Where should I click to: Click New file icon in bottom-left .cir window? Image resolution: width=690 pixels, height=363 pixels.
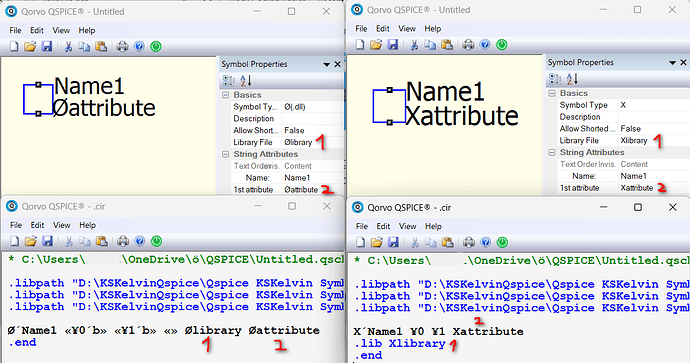point(14,241)
